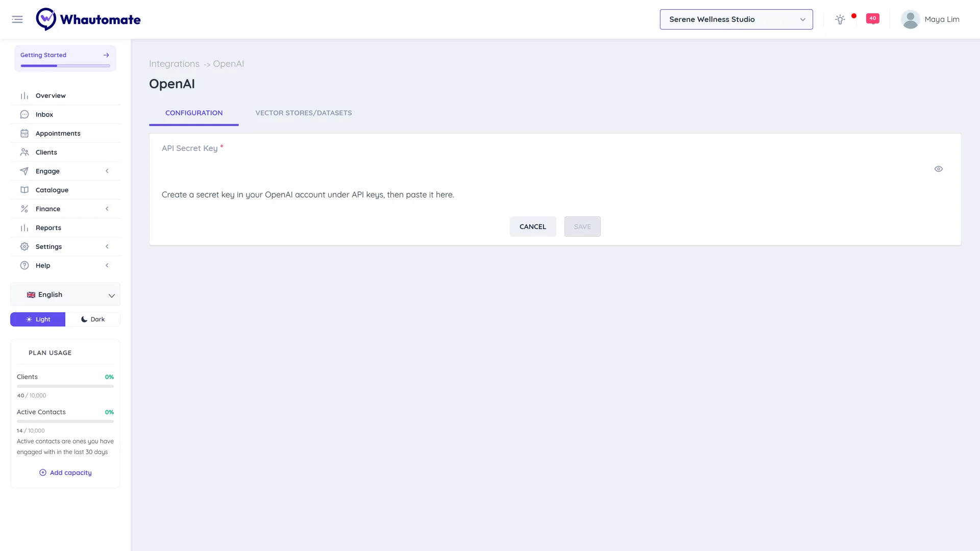Select the Configuration tab

click(194, 113)
